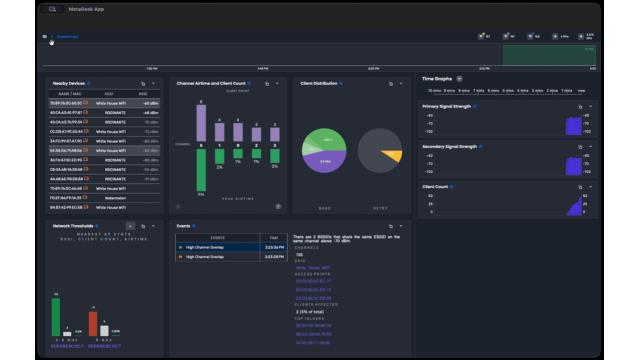Click the info icon next to Channel Airtime and Client Count
This screenshot has height=360, width=640.
[x=249, y=84]
